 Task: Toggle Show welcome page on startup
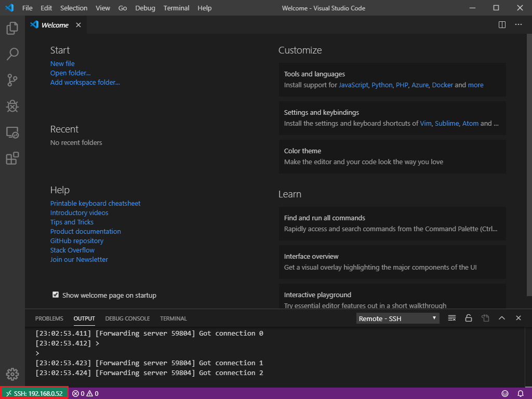pos(56,295)
